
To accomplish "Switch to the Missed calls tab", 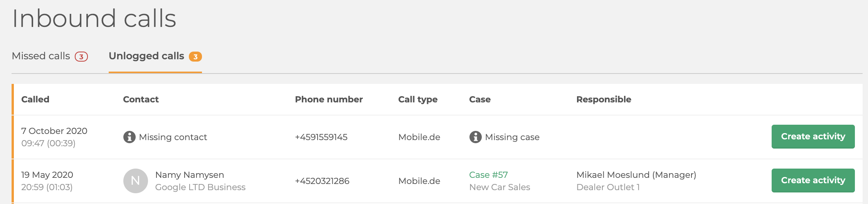I will click(50, 56).
